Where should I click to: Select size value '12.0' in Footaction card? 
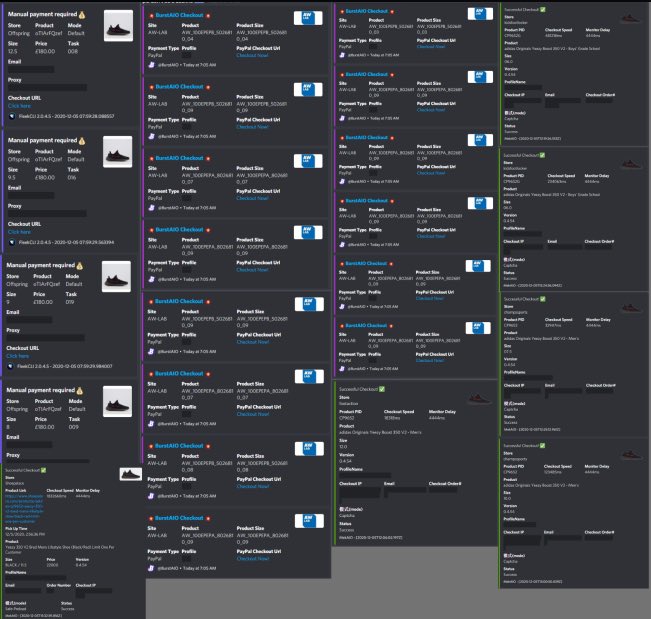(343, 447)
